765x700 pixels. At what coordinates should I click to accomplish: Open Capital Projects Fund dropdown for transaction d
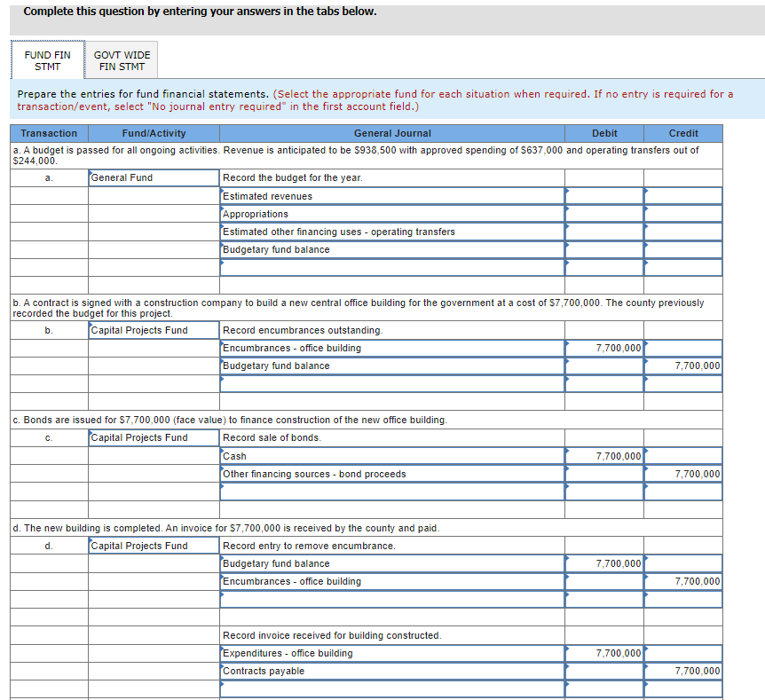[x=154, y=546]
